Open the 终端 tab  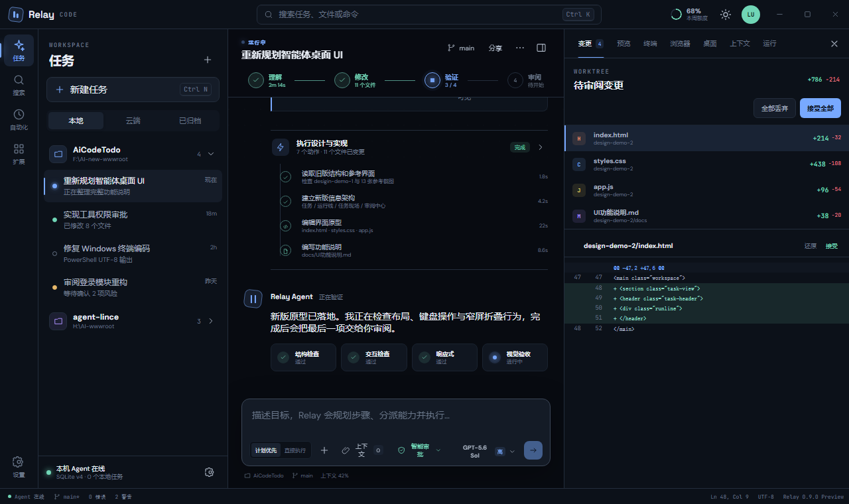point(650,44)
